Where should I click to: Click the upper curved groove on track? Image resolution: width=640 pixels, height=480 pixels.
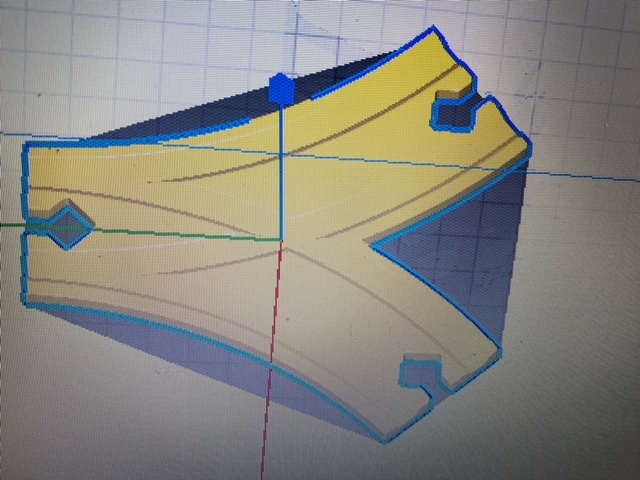(327, 135)
